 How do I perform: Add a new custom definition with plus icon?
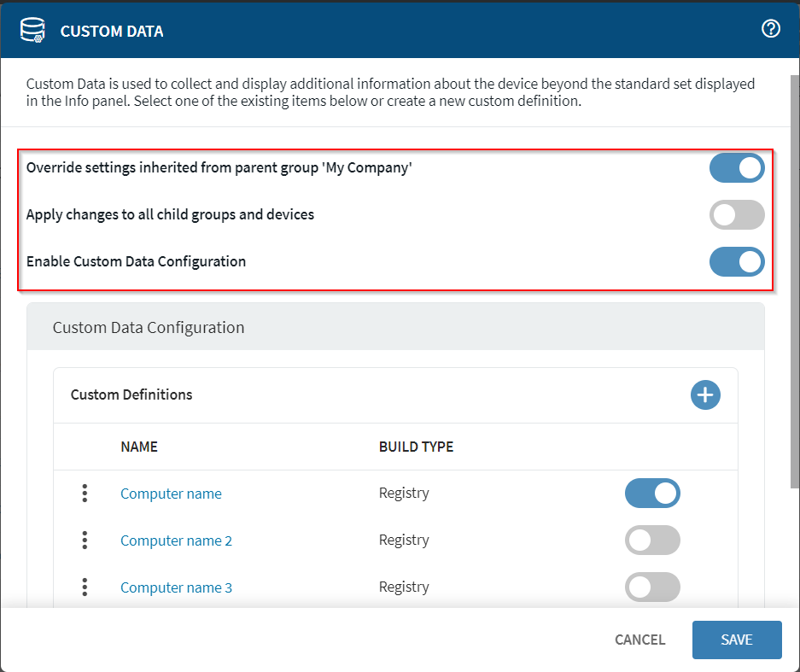(705, 394)
